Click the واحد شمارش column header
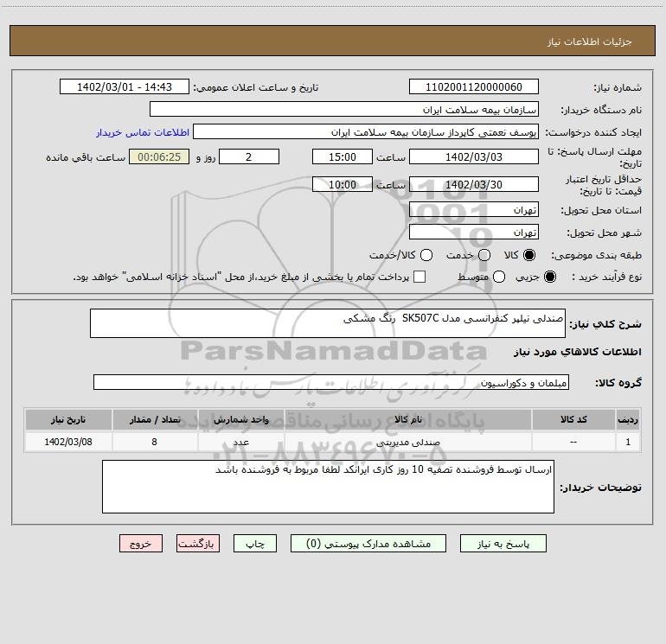666x644 pixels. coord(240,419)
